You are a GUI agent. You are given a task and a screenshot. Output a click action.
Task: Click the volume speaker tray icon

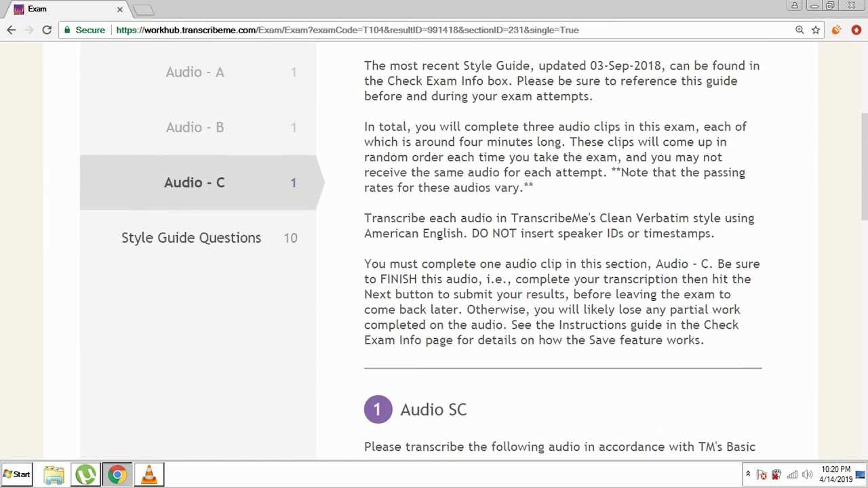[807, 474]
